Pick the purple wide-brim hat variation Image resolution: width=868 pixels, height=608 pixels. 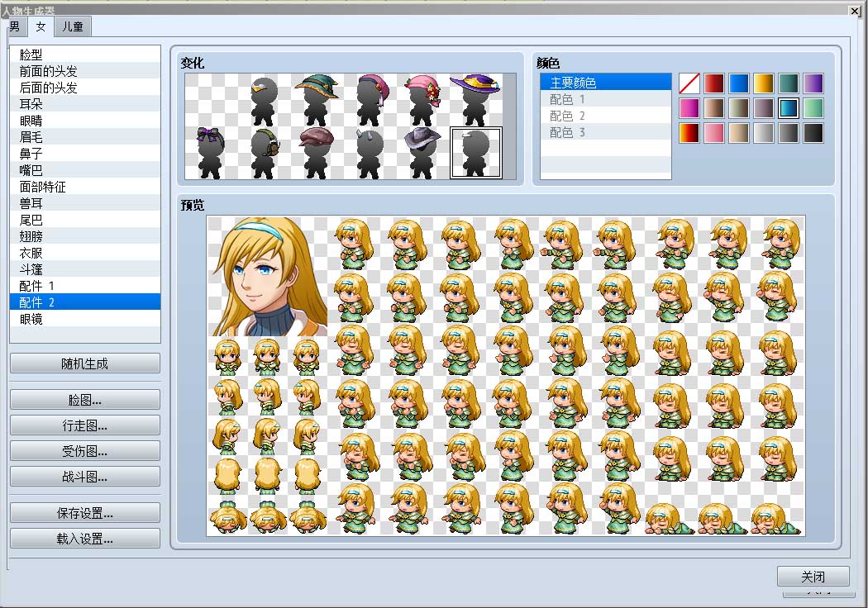(x=476, y=100)
